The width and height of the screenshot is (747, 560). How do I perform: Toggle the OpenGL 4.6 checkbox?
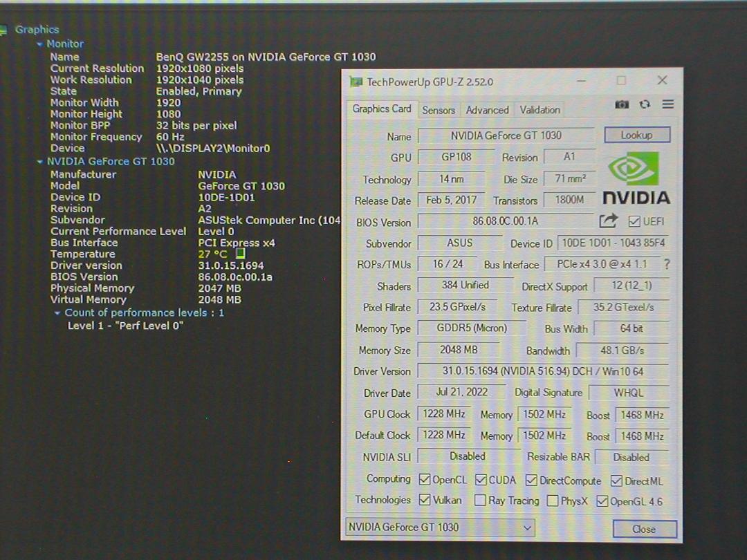click(602, 501)
